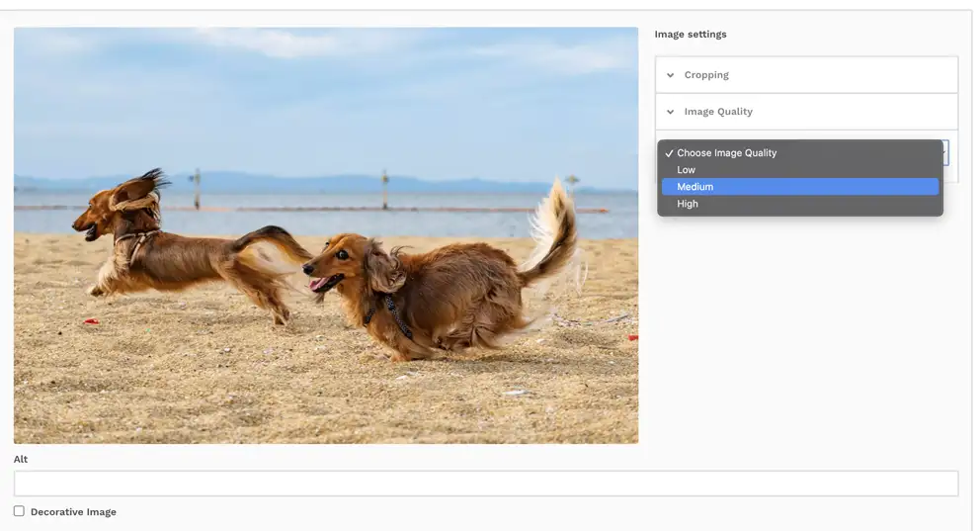Click the Decorative Image label text

click(x=73, y=512)
